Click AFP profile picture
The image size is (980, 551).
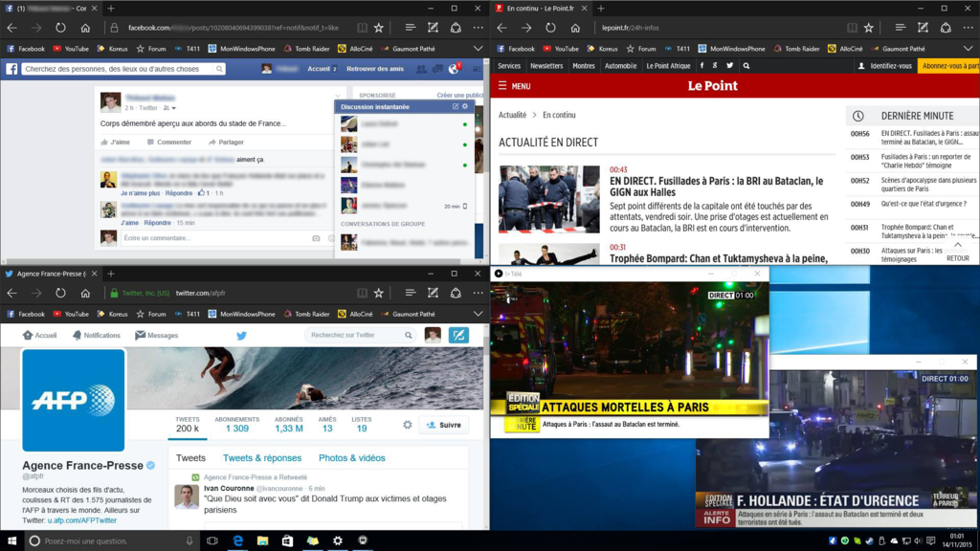(x=73, y=400)
